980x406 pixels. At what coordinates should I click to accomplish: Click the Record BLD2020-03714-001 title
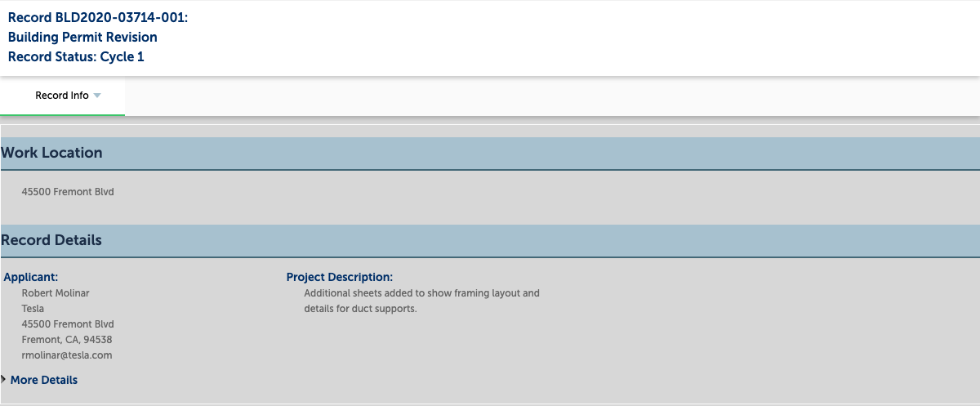pyautogui.click(x=98, y=17)
